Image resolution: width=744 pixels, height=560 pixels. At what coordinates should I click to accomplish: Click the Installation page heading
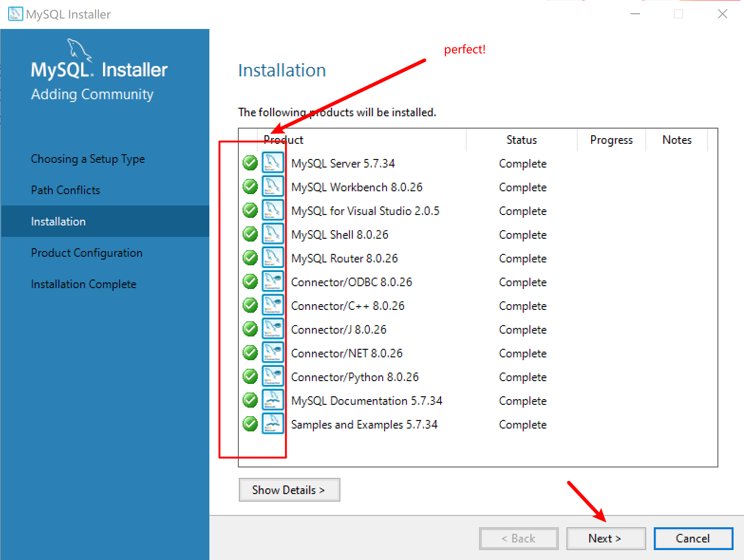point(282,70)
